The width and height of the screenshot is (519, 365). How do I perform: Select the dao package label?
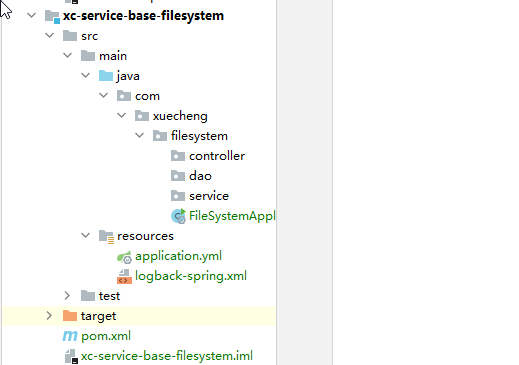point(200,176)
